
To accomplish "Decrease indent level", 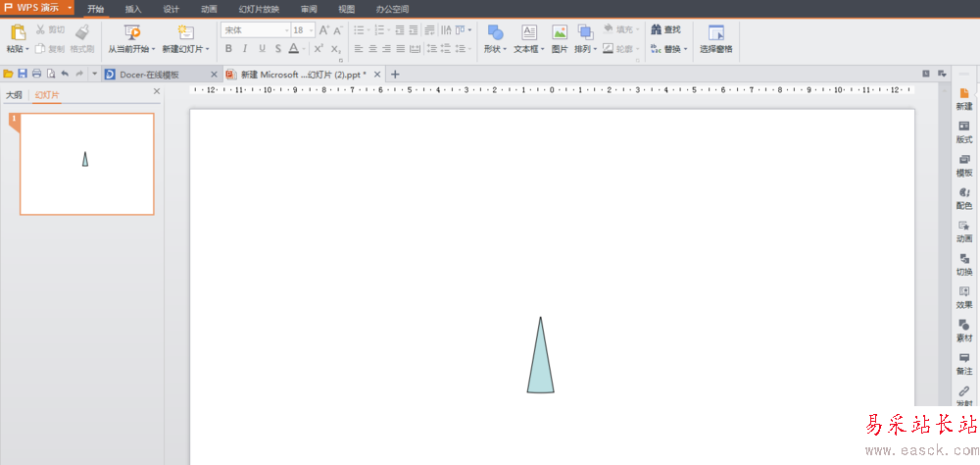I will pyautogui.click(x=400, y=29).
